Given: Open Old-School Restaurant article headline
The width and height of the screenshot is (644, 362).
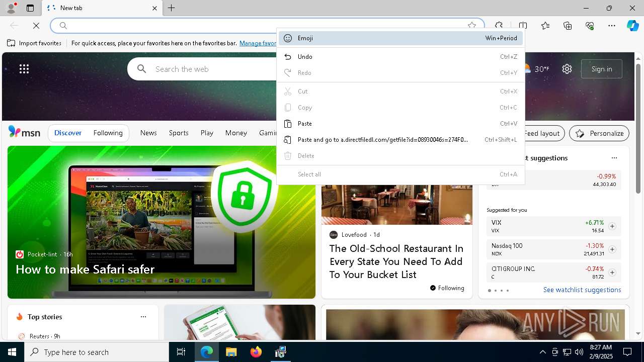Looking at the screenshot, I should [396, 261].
